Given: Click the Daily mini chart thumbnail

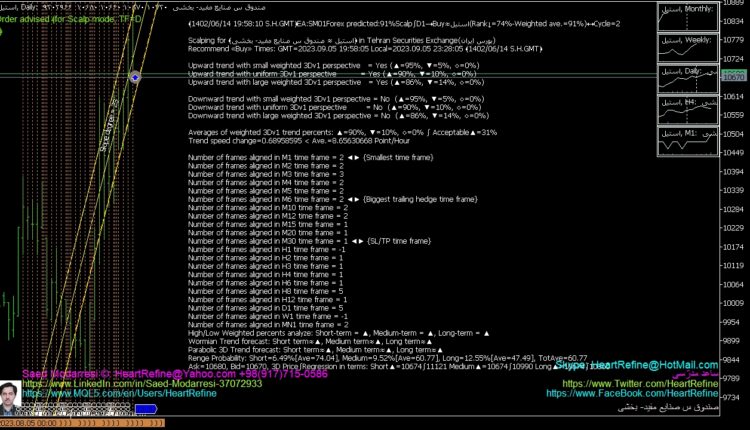Looking at the screenshot, I should (685, 79).
